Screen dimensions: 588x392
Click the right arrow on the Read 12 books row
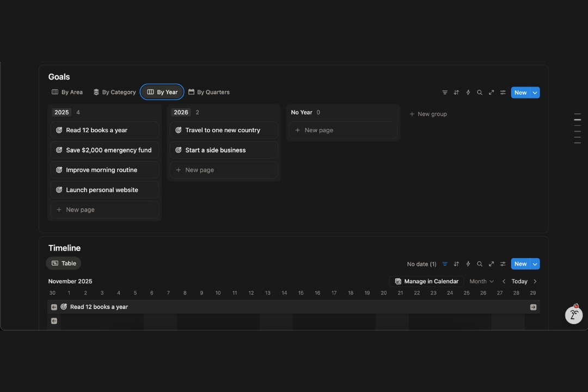point(533,307)
